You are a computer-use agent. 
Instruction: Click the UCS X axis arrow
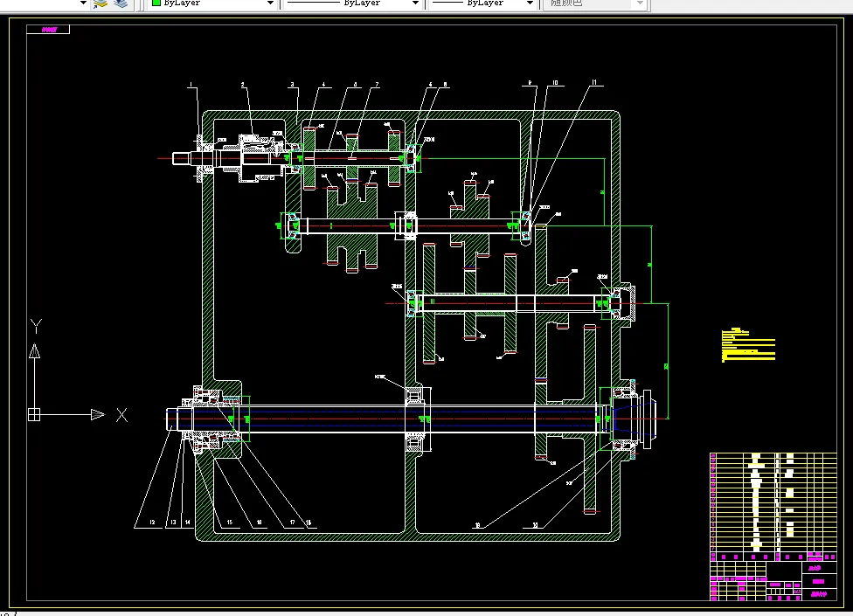click(95, 414)
